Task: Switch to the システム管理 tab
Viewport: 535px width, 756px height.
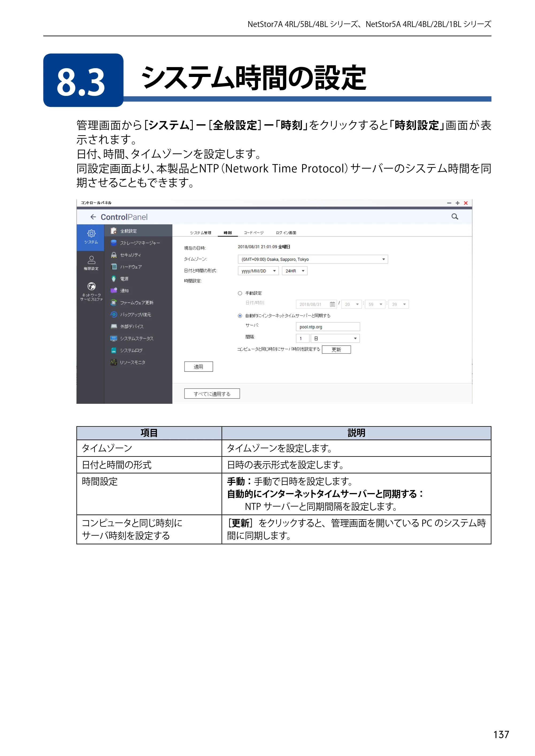Action: 201,232
